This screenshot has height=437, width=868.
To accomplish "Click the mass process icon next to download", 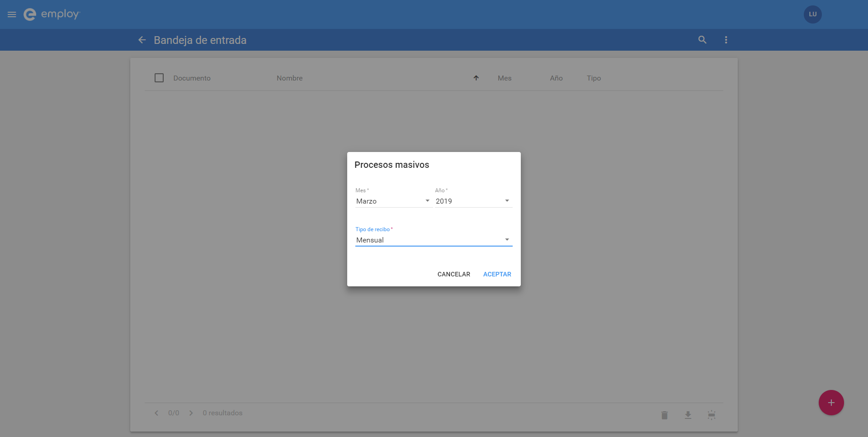I will pyautogui.click(x=711, y=415).
